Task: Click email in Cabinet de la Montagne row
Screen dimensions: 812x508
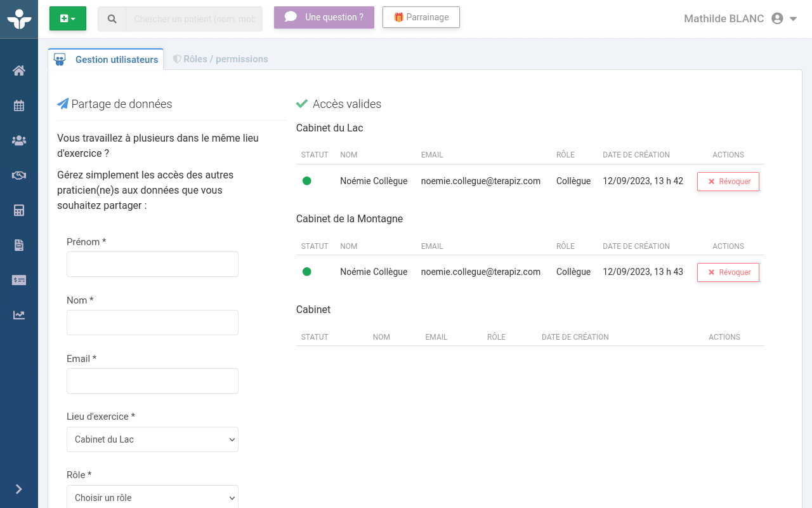Action: 481,272
